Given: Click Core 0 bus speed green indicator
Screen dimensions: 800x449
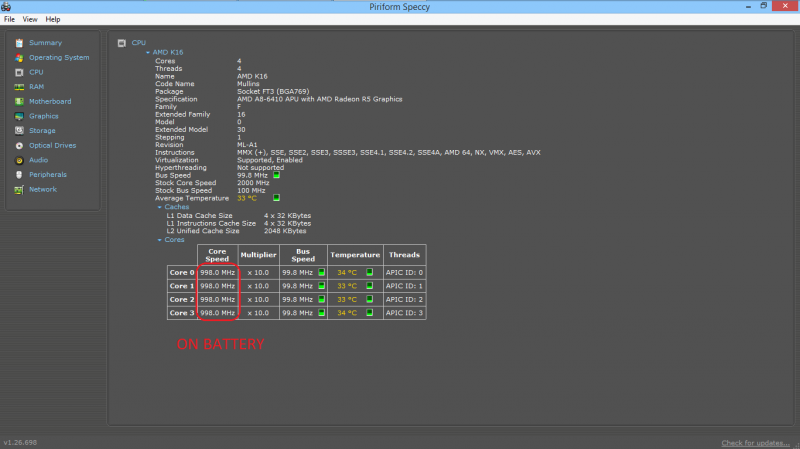Looking at the screenshot, I should pos(321,272).
